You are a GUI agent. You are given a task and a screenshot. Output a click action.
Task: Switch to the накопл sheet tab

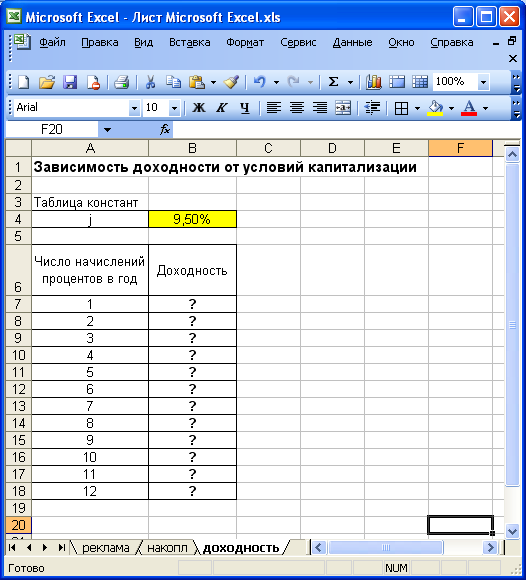tap(167, 548)
